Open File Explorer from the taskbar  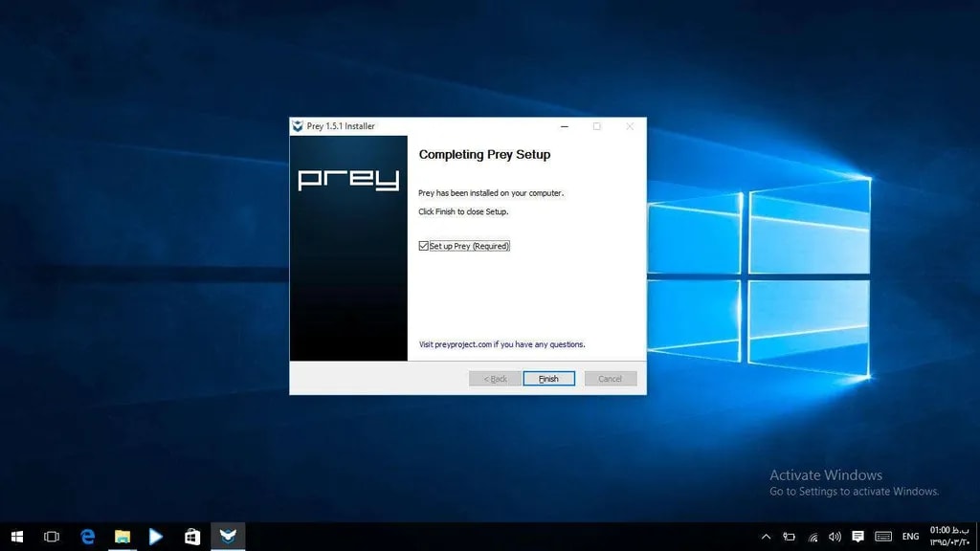click(x=122, y=537)
